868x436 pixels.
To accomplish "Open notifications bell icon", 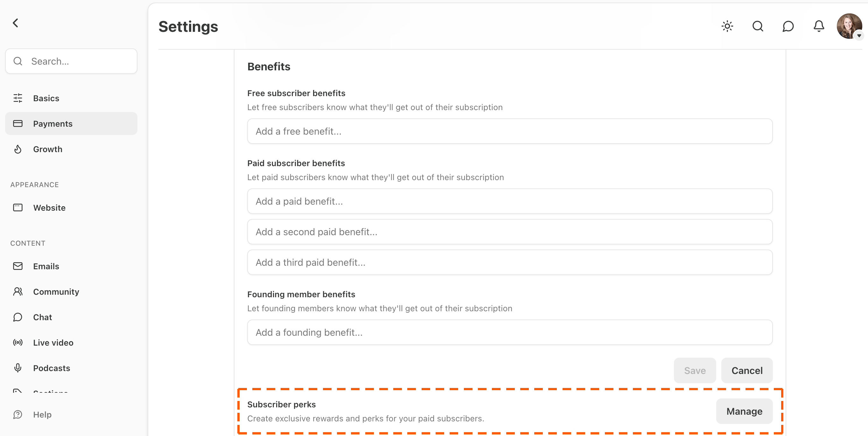I will pos(818,26).
